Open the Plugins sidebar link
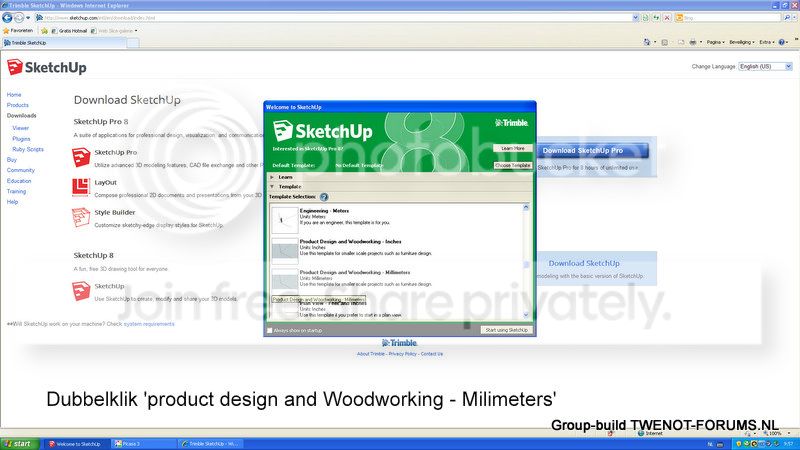This screenshot has width=800, height=450. click(21, 139)
